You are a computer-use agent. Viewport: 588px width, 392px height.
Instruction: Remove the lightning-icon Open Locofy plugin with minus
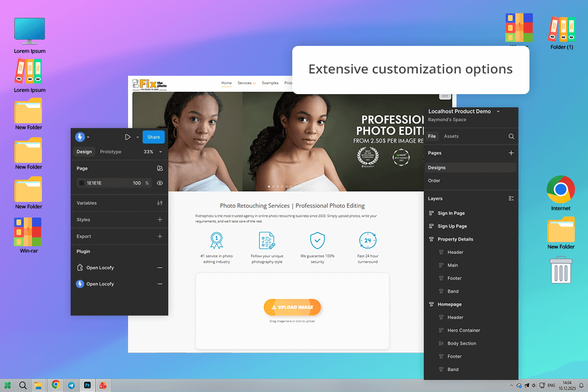160,284
